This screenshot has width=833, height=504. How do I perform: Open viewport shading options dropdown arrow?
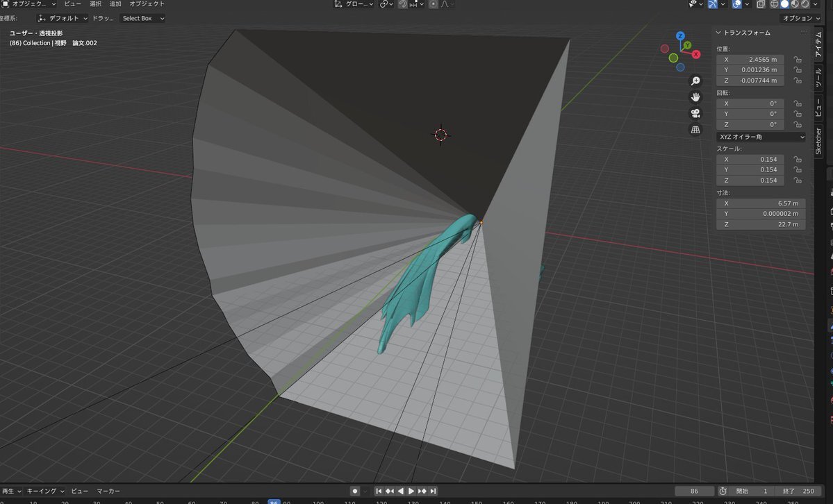816,4
